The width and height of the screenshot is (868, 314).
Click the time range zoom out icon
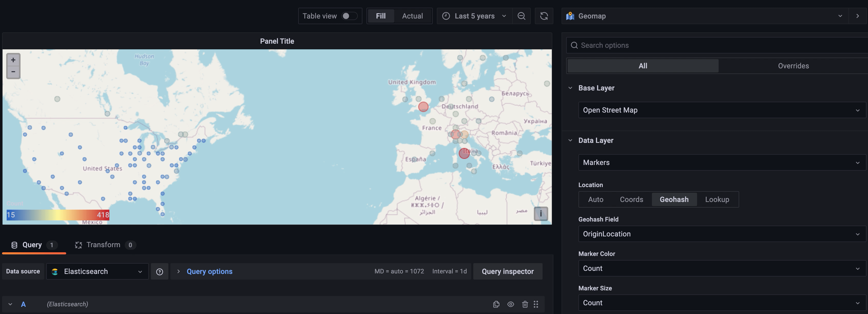pos(521,16)
